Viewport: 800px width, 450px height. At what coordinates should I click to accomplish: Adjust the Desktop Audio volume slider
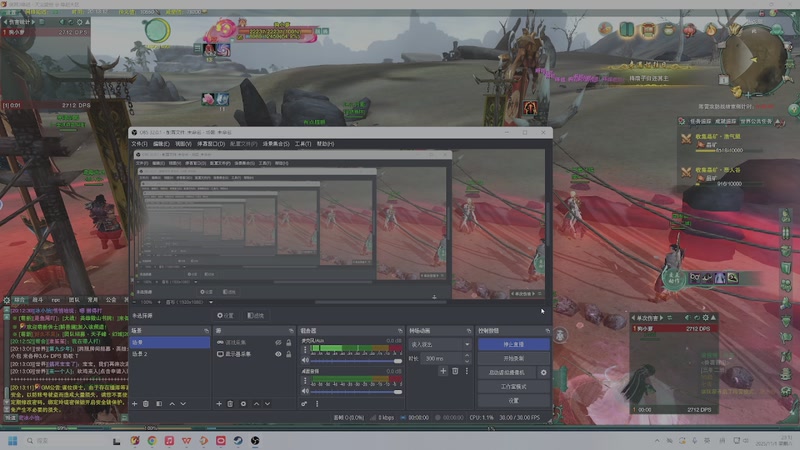pyautogui.click(x=356, y=391)
